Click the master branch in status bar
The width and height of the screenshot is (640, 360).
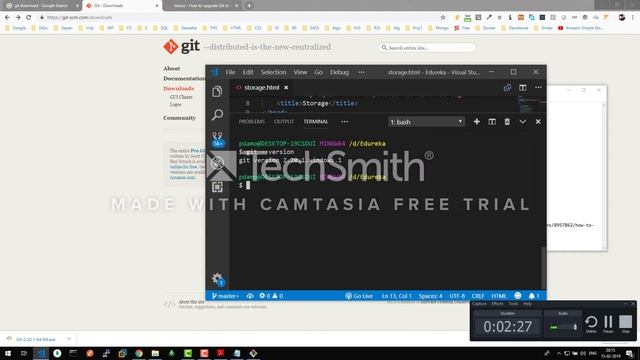tap(225, 296)
